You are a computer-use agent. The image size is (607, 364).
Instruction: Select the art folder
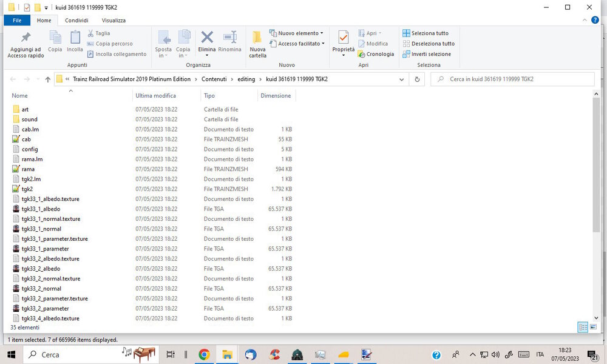coord(25,109)
